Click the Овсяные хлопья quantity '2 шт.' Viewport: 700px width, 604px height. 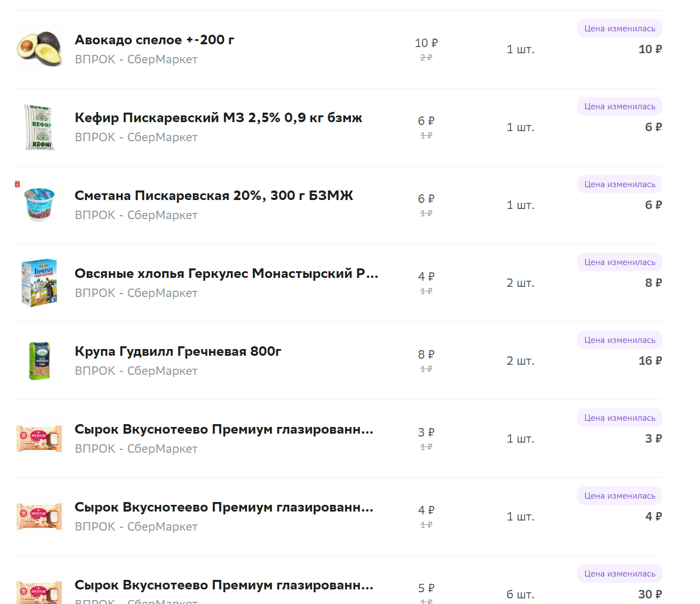point(521,283)
